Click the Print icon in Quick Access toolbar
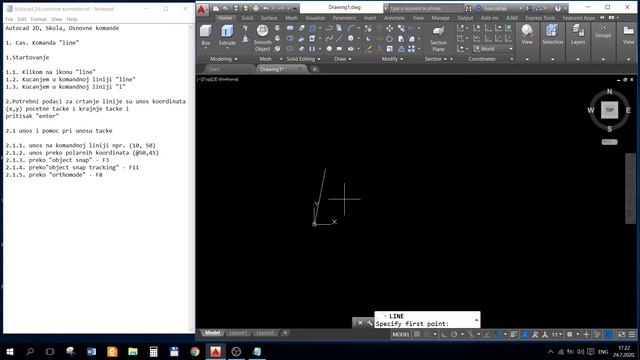 [x=256, y=9]
